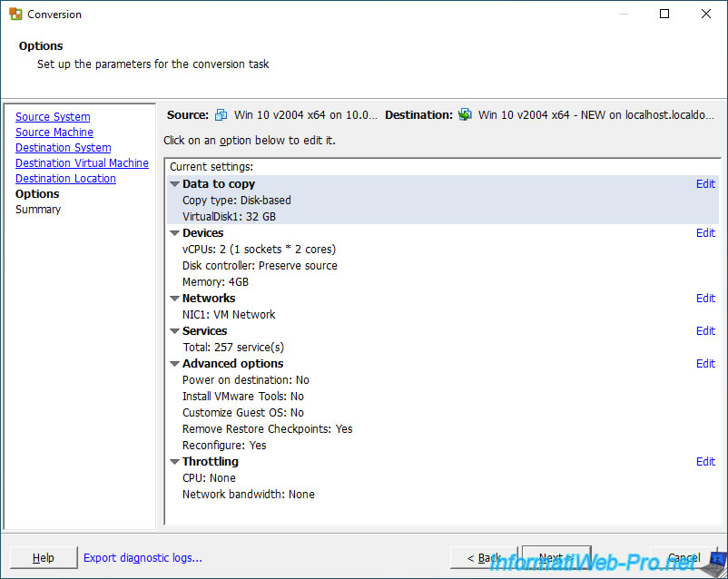Navigate to Destination Virtual Machine step

[x=82, y=163]
